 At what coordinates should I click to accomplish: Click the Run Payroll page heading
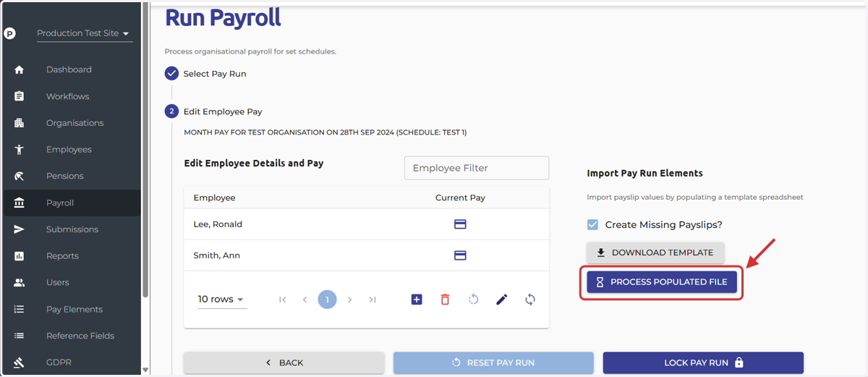point(223,17)
